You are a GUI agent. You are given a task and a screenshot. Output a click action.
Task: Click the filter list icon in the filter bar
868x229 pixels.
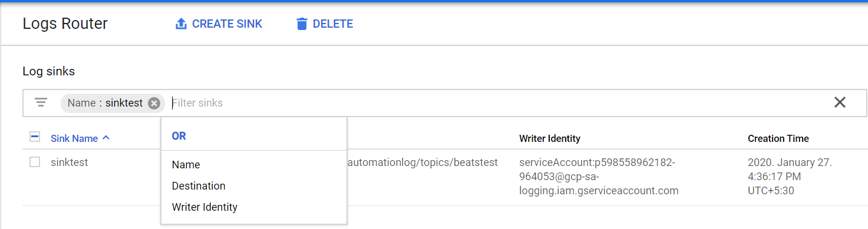tap(41, 102)
